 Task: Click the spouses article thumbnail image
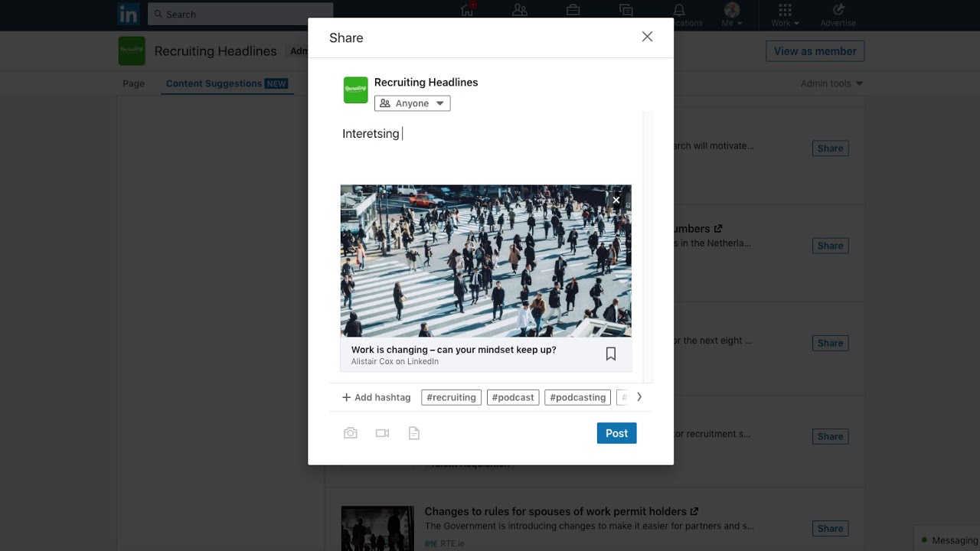pos(377,528)
